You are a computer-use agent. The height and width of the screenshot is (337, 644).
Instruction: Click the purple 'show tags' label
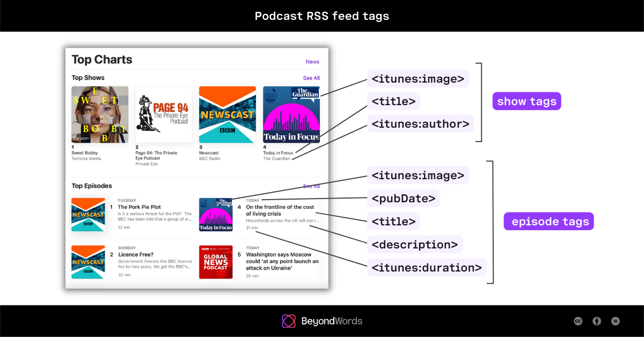526,101
